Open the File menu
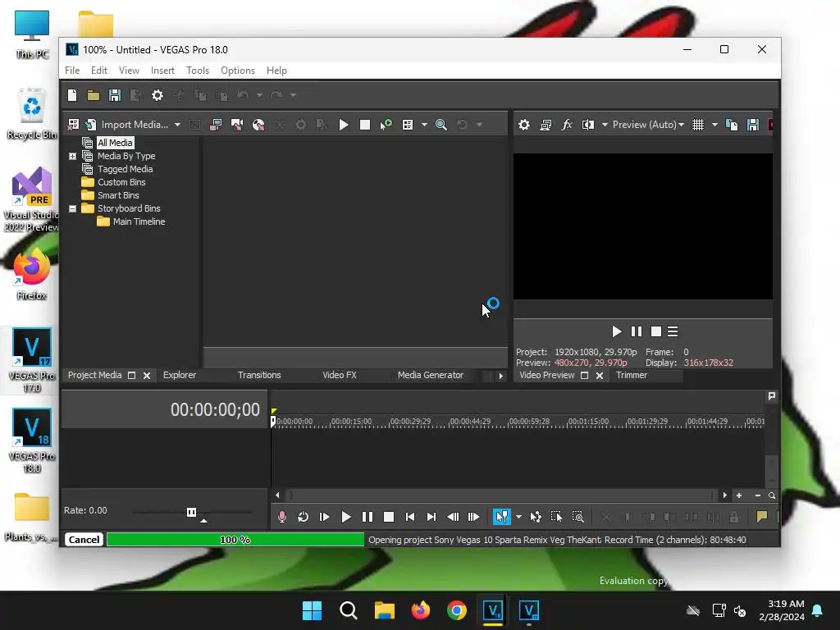This screenshot has height=630, width=840. 72,71
